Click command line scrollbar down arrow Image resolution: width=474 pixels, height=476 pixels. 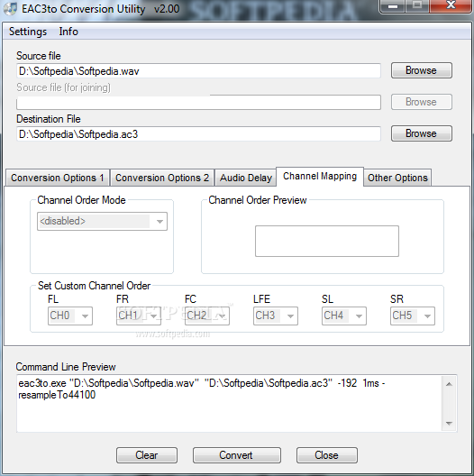point(450,423)
